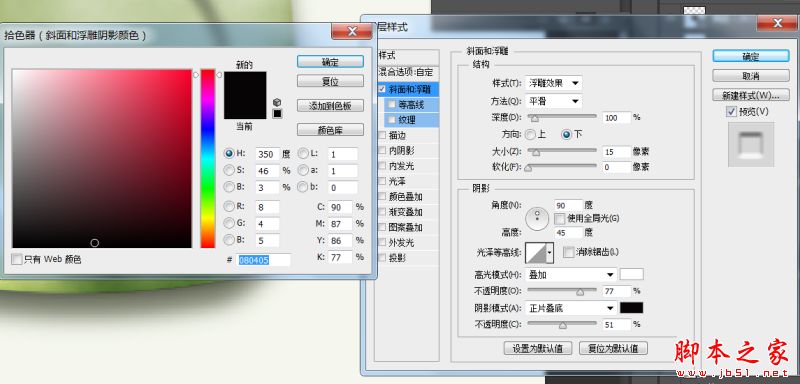Select 混合选项:自定 in styles list
800x384 pixels.
point(407,73)
